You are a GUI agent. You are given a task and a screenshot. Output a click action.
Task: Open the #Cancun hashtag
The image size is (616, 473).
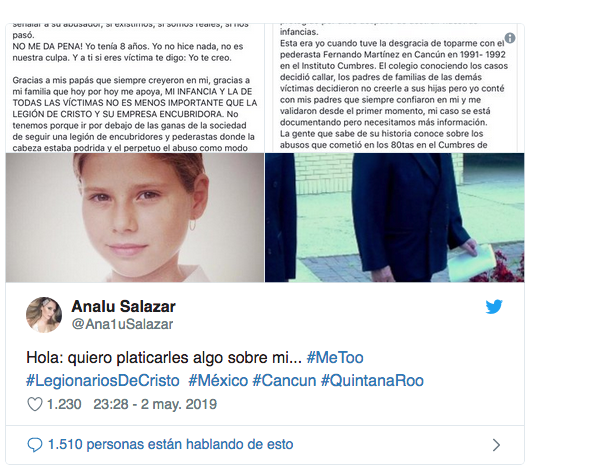(284, 381)
